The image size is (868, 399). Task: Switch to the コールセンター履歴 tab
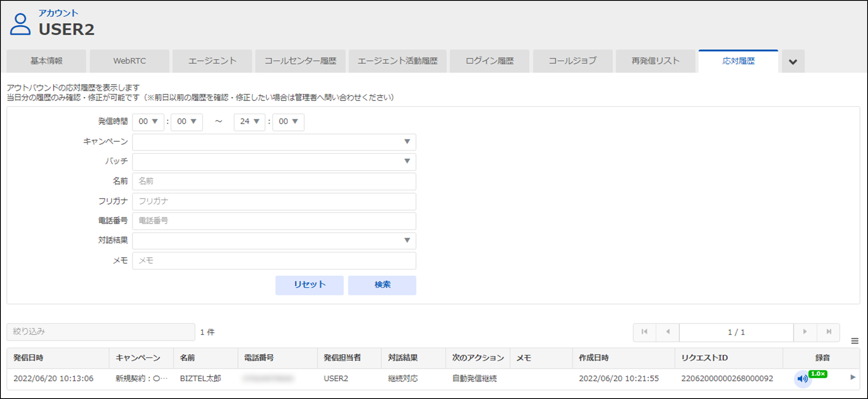click(300, 61)
